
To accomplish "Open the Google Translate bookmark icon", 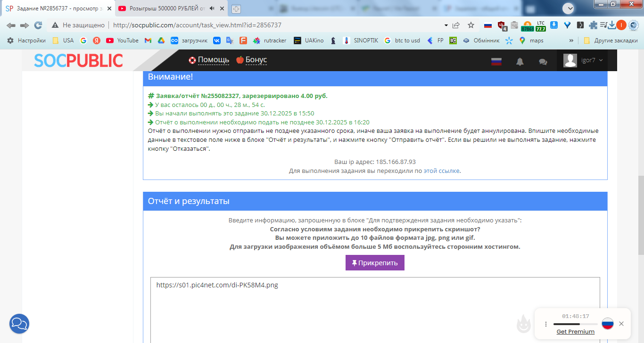I will (x=230, y=41).
